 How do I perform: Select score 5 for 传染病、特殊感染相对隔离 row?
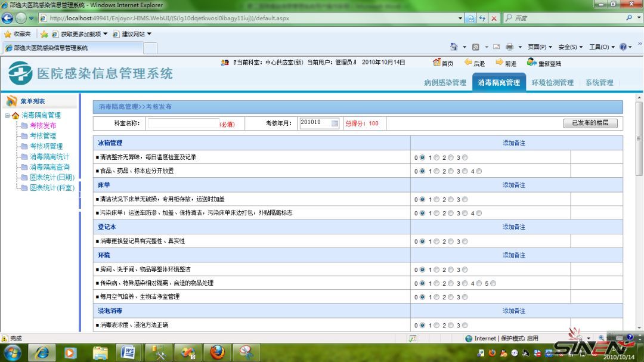(493, 283)
